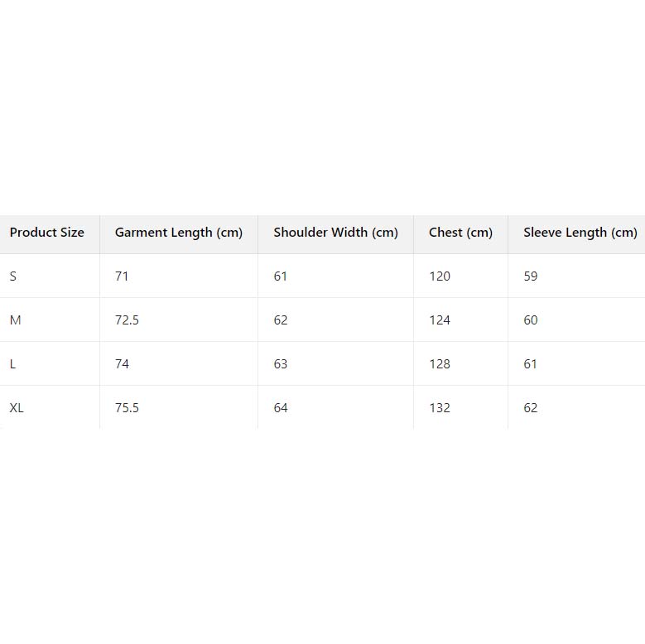Screen dimensions: 645x644
Task: Select sleeve length value 60 for M
Action: pyautogui.click(x=531, y=320)
